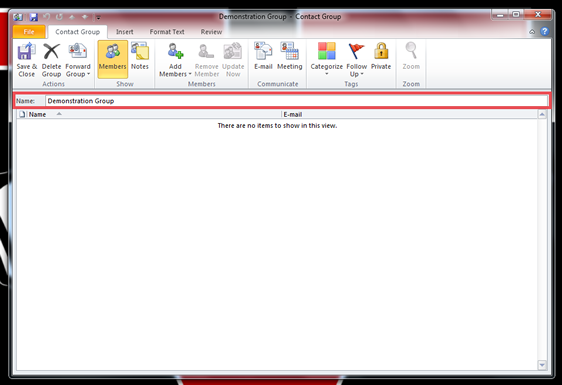The width and height of the screenshot is (562, 385).
Task: Send E-mail to the group
Action: coord(263,57)
